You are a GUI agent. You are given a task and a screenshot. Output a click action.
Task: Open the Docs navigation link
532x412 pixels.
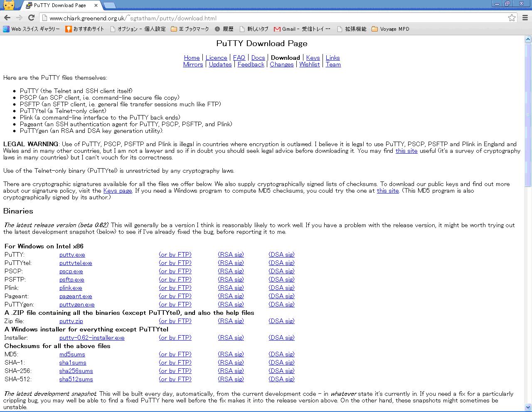[258, 58]
